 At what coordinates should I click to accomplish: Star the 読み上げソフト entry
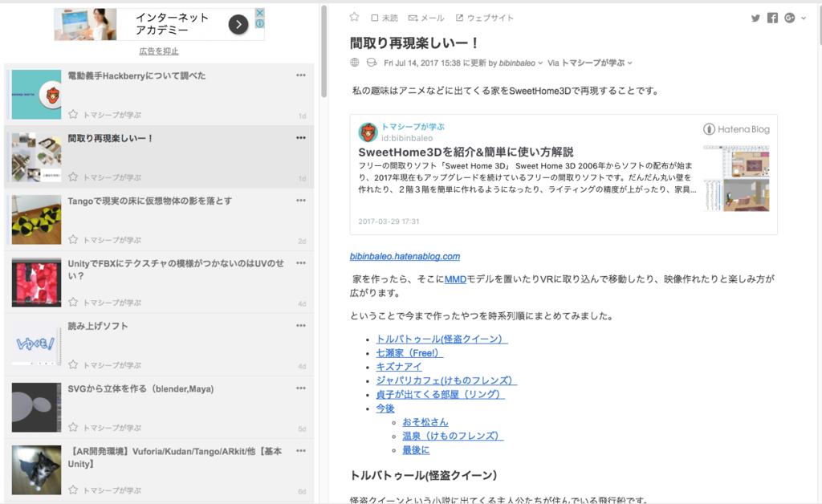[73, 364]
